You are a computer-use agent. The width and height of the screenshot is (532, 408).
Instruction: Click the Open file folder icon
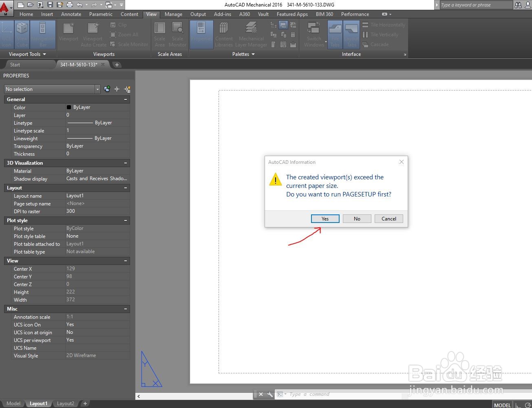tap(31, 5)
